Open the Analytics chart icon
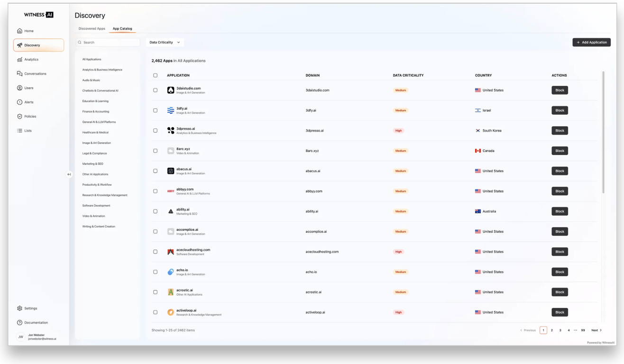Image resolution: width=624 pixels, height=364 pixels. click(19, 59)
